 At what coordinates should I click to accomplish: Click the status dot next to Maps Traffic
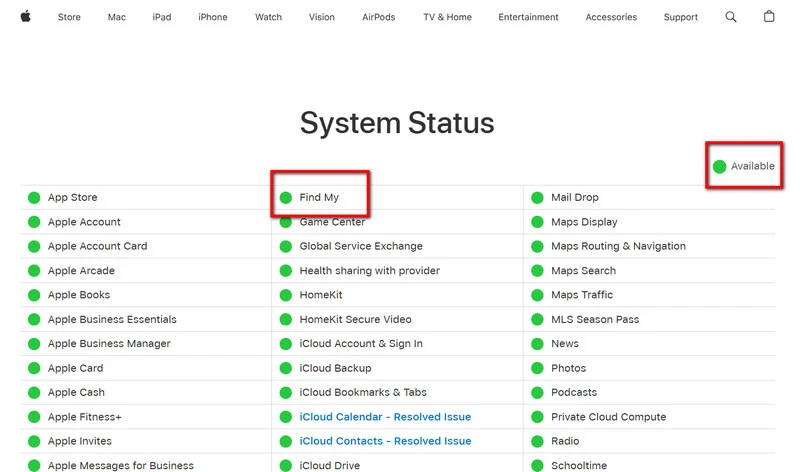coord(537,295)
